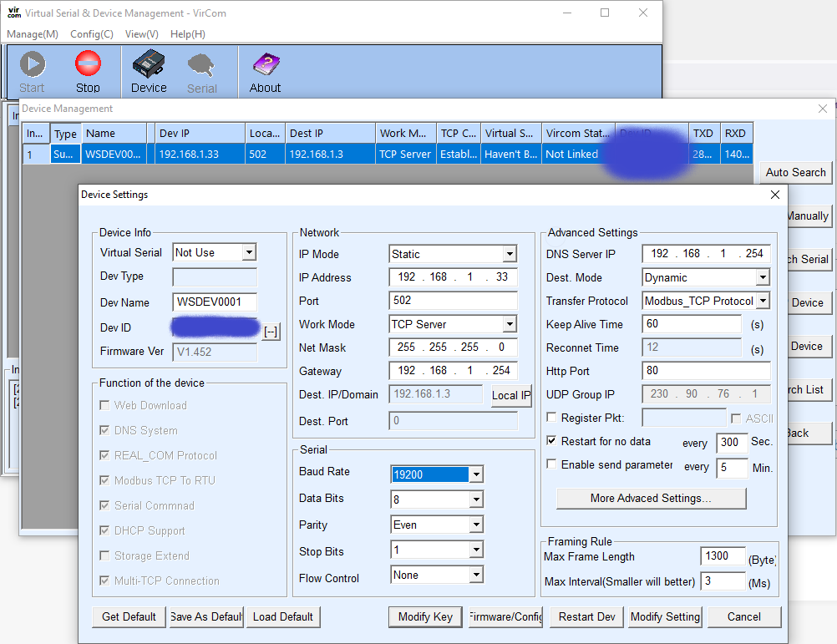Image resolution: width=837 pixels, height=644 pixels.
Task: Open the Manage(M) menu
Action: 33,34
